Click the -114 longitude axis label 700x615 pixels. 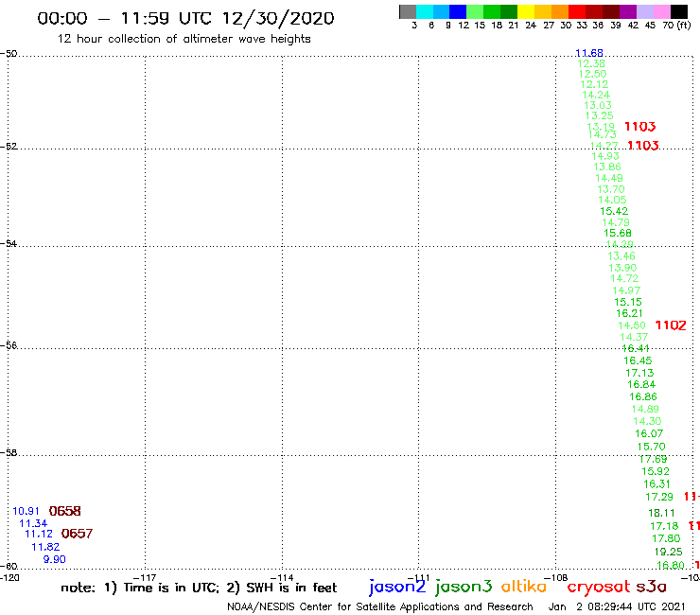pos(282,578)
